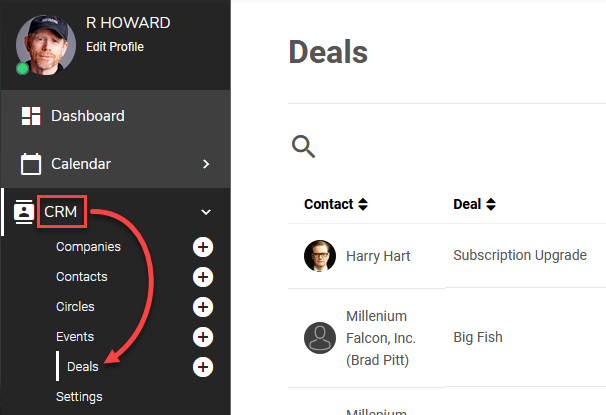Add a new event with plus icon
The height and width of the screenshot is (415, 606).
pyautogui.click(x=203, y=337)
